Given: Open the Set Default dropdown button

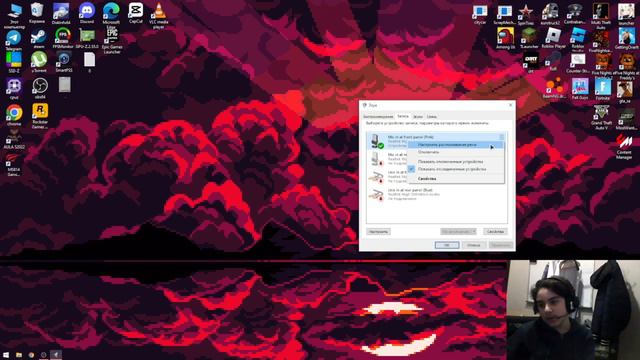Looking at the screenshot, I should 458,231.
